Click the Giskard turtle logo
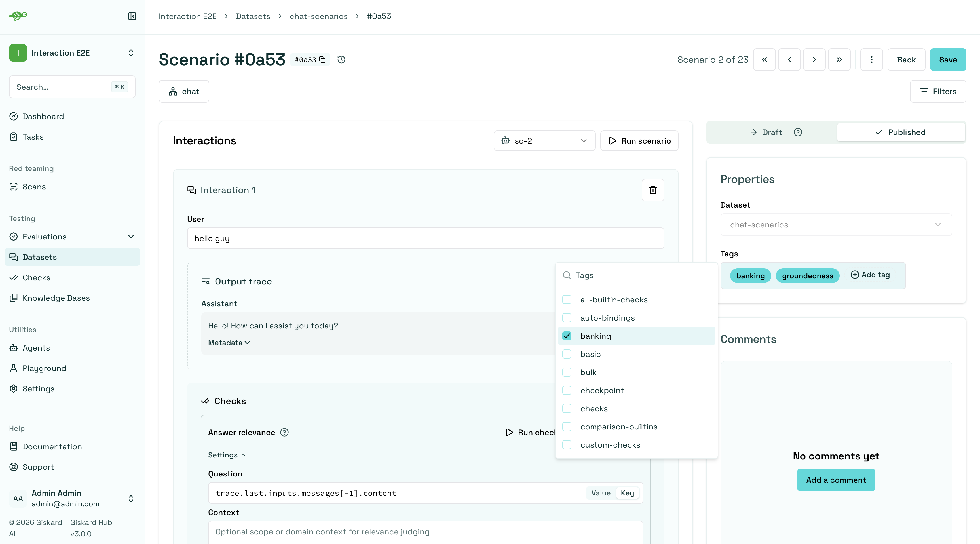Screen dimensions: 980x544 [18, 16]
